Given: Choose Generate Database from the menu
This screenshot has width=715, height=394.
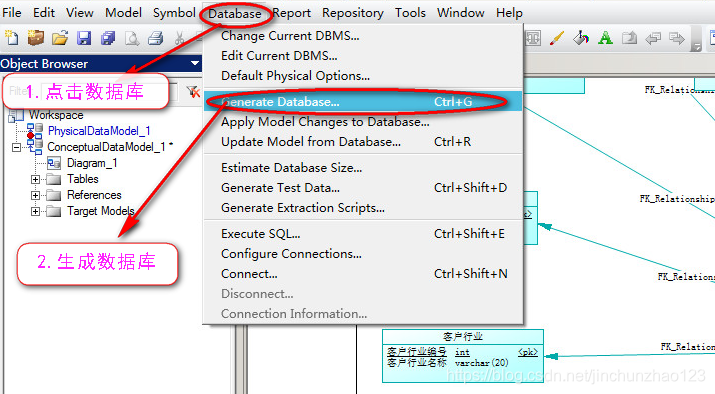Looking at the screenshot, I should (x=363, y=102).
